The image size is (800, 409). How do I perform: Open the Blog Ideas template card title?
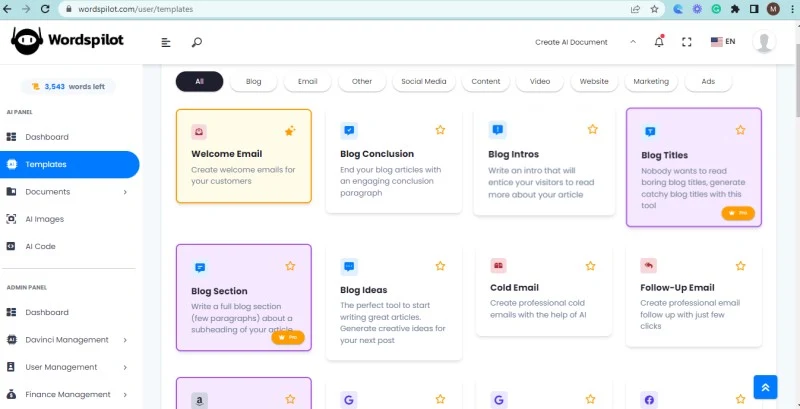tap(364, 290)
